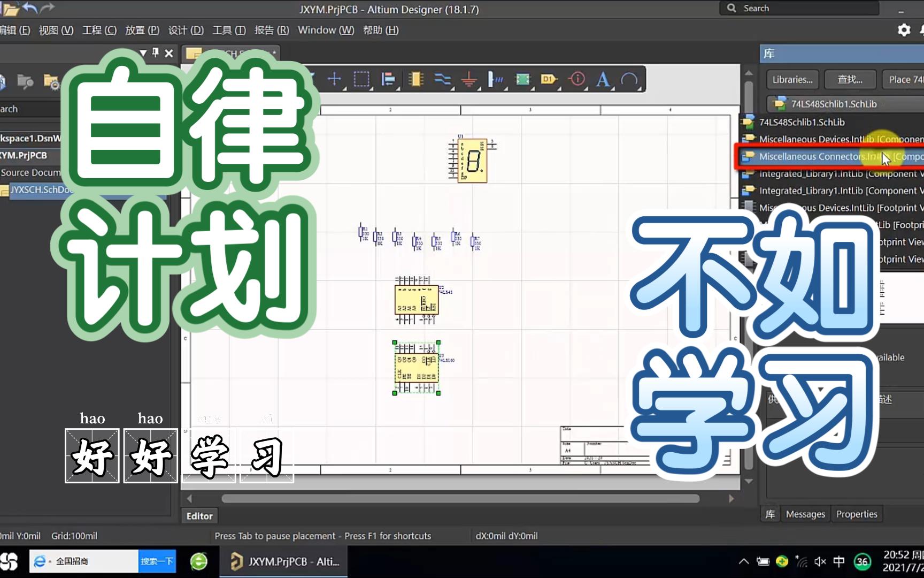Select the D1 harness connector tool

pyautogui.click(x=548, y=79)
